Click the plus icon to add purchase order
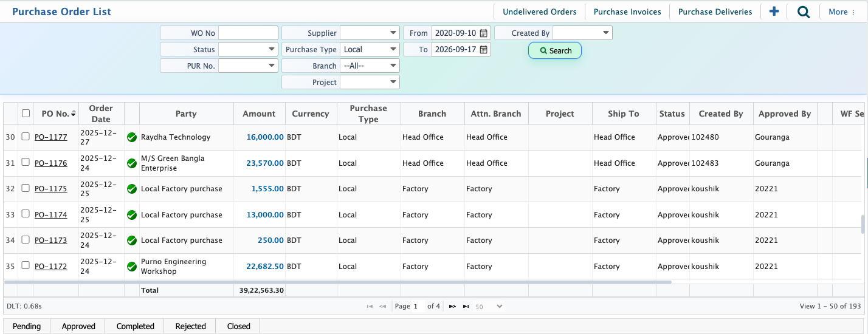The width and height of the screenshot is (868, 334). click(774, 12)
